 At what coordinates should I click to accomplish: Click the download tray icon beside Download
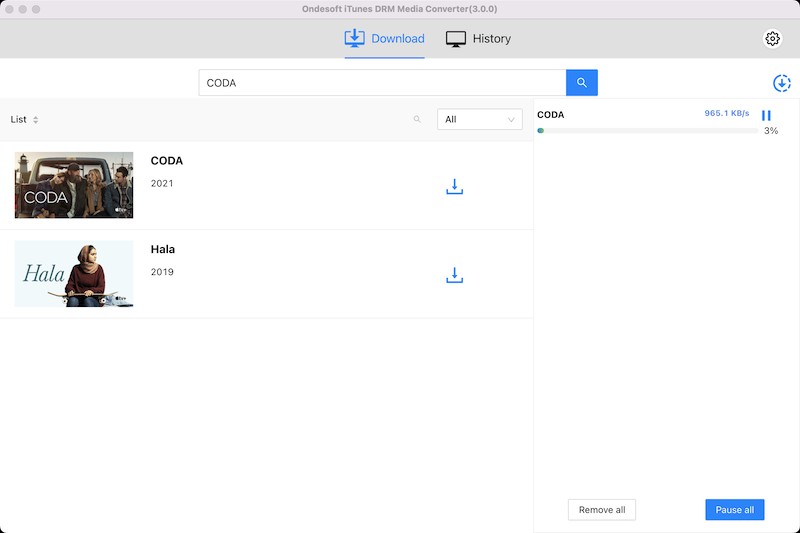[355, 39]
